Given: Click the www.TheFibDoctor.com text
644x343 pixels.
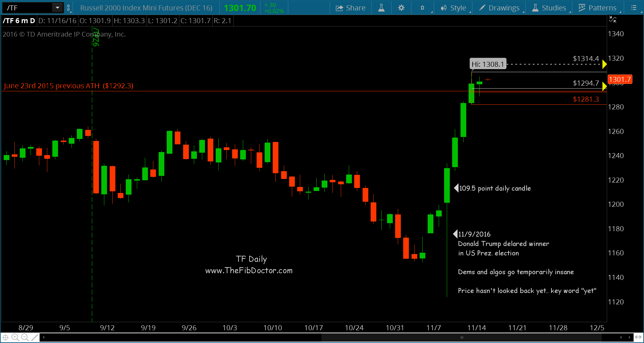Looking at the screenshot, I should 249,271.
